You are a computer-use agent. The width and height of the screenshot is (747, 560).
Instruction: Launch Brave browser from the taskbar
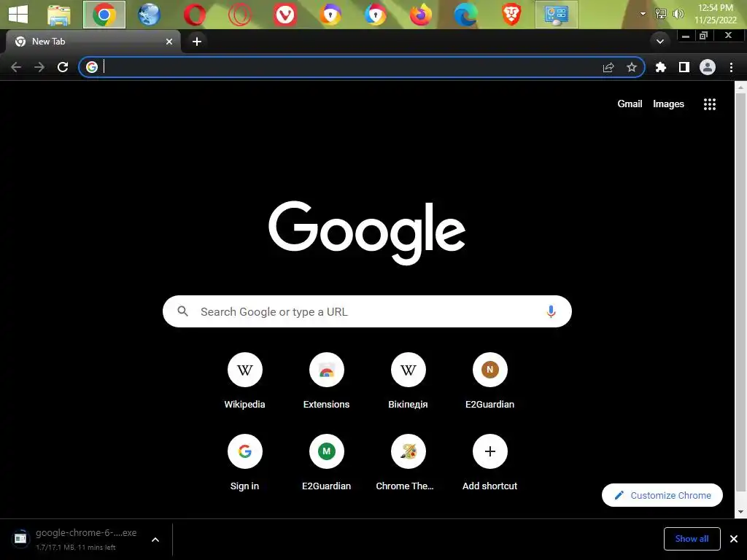(511, 15)
